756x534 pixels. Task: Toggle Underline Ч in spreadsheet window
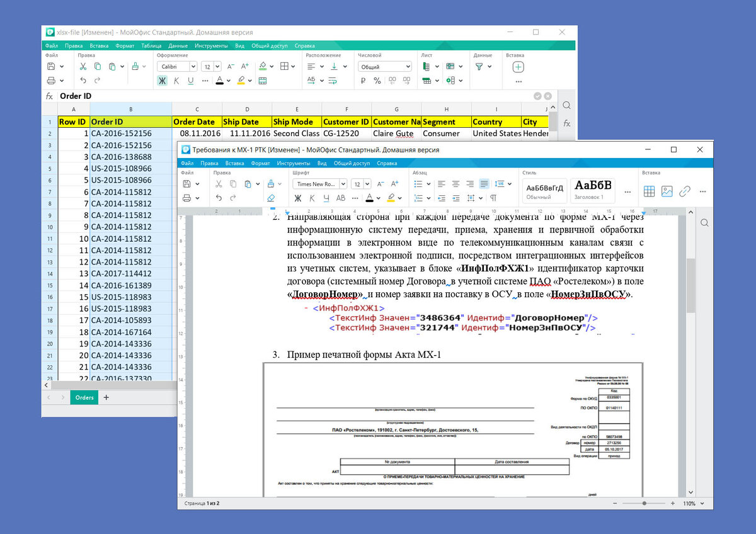click(190, 81)
